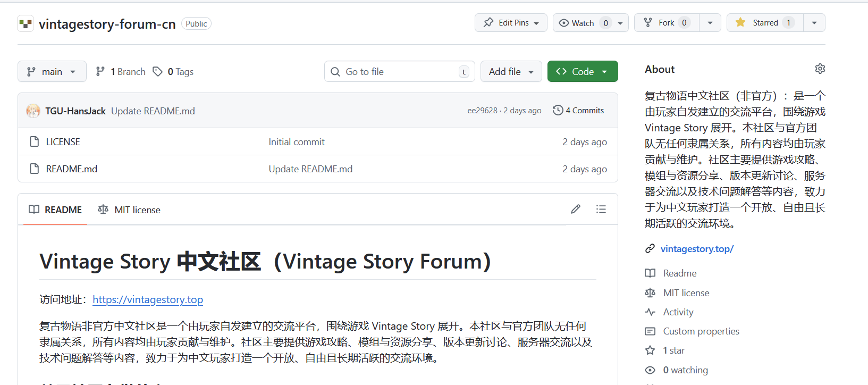
Task: Switch to the MIT license tab
Action: click(x=129, y=210)
